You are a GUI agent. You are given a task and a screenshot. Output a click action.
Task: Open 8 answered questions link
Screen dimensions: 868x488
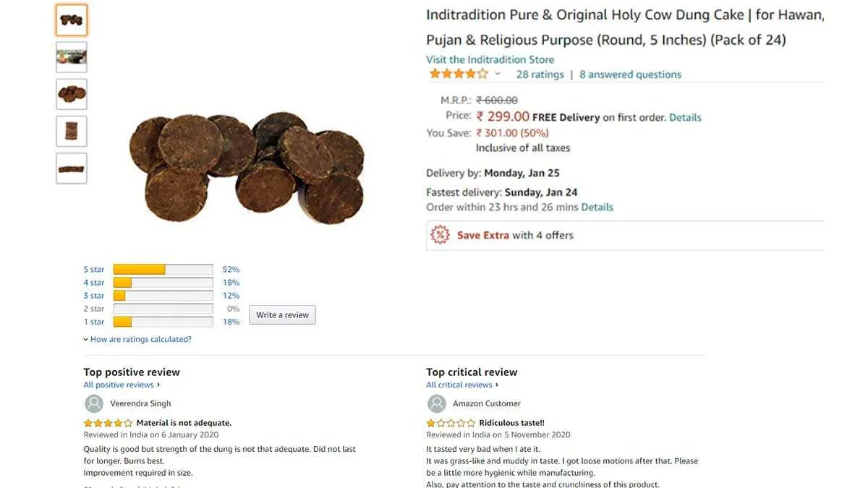coord(630,74)
